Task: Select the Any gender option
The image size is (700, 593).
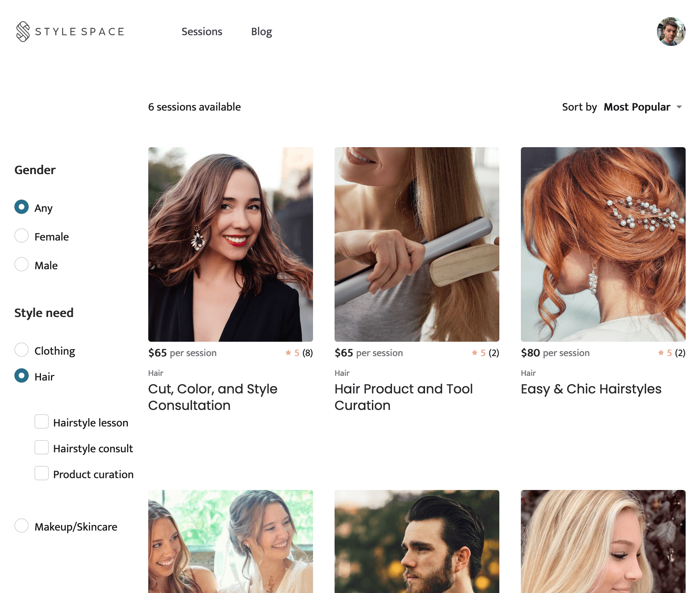Action: pyautogui.click(x=22, y=207)
